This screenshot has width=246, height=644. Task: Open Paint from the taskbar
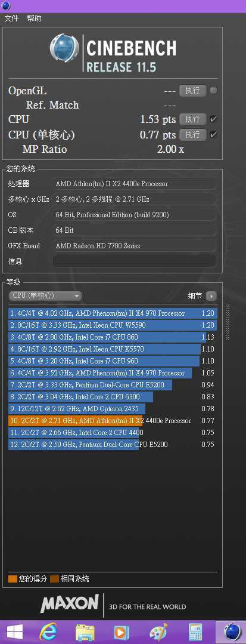point(157,632)
